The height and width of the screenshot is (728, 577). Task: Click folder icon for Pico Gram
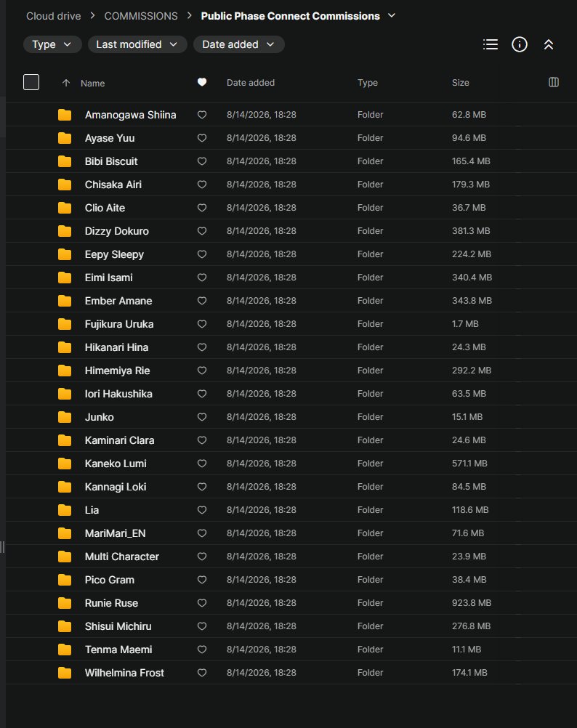(65, 580)
